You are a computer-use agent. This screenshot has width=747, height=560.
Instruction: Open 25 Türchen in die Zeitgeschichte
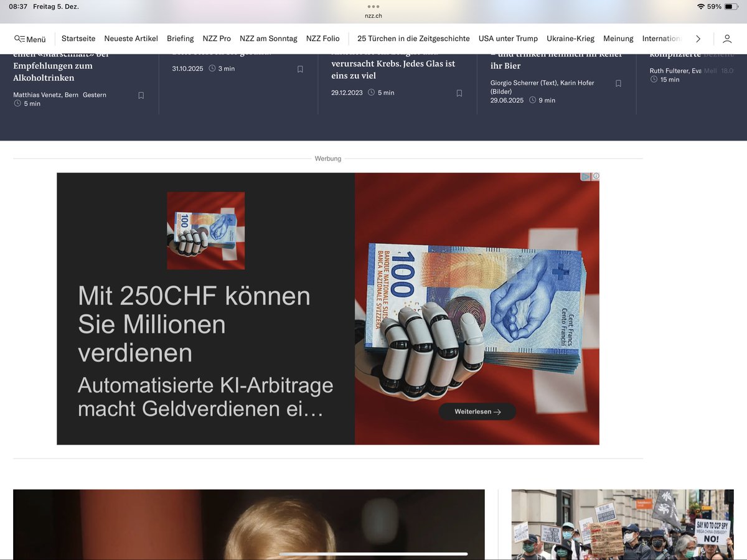(413, 39)
